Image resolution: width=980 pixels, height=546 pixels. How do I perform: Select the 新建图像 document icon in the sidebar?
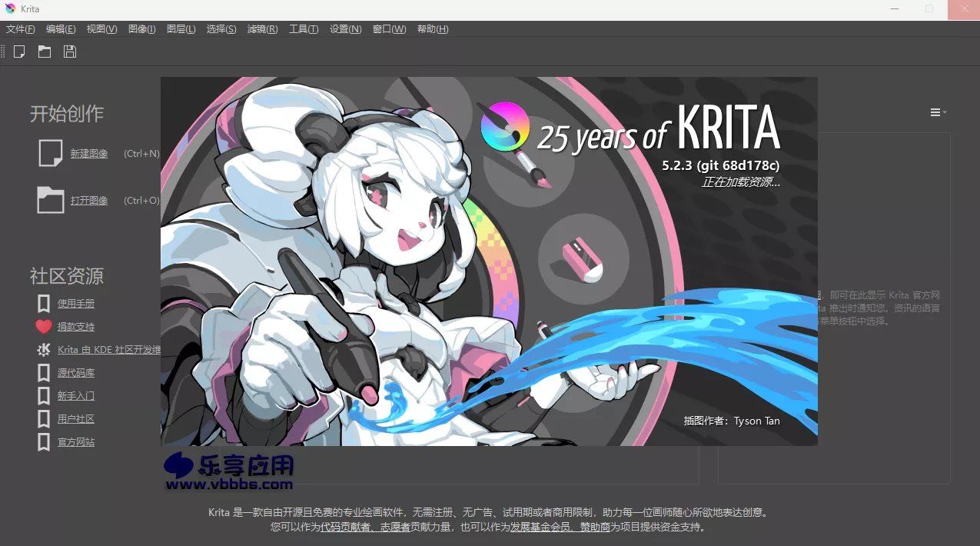(49, 152)
